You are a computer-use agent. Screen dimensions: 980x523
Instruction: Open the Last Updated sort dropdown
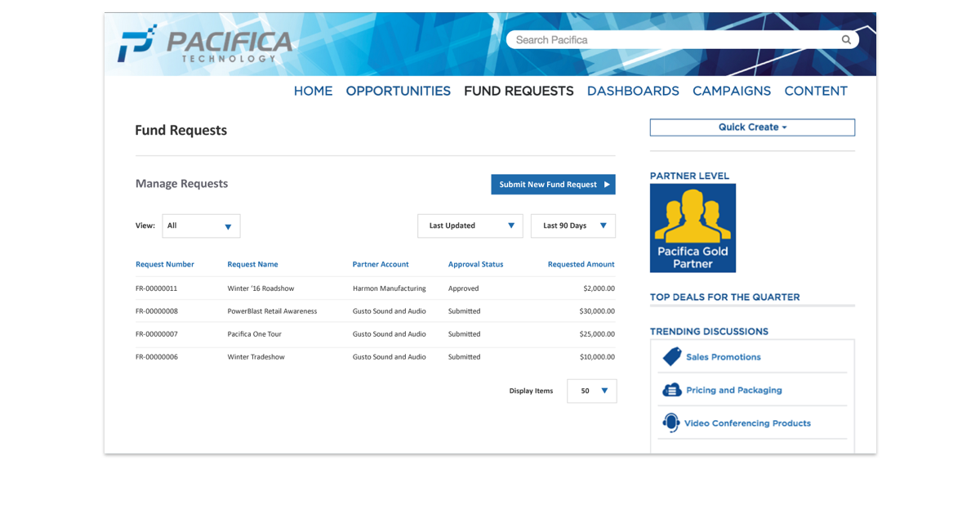coord(470,226)
